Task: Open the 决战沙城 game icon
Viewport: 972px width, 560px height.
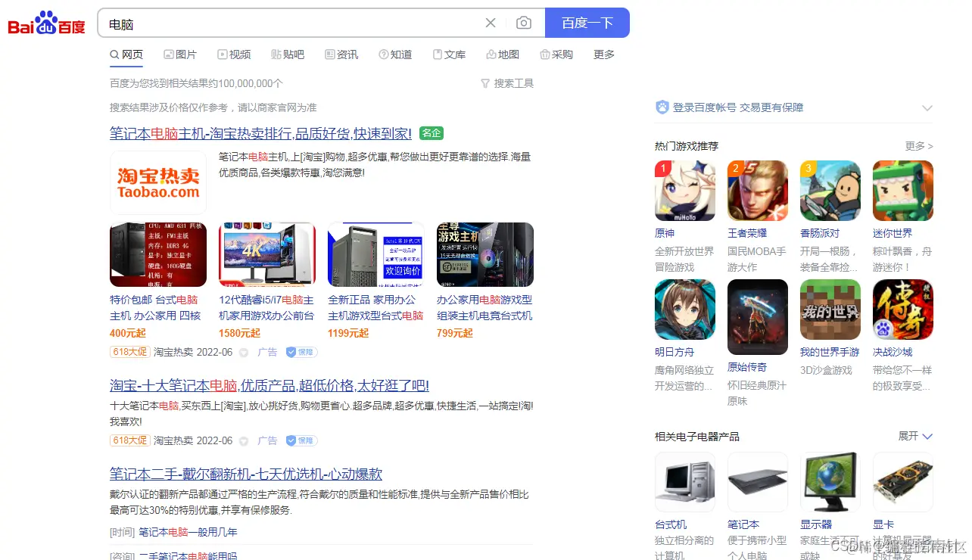Action: (x=903, y=310)
